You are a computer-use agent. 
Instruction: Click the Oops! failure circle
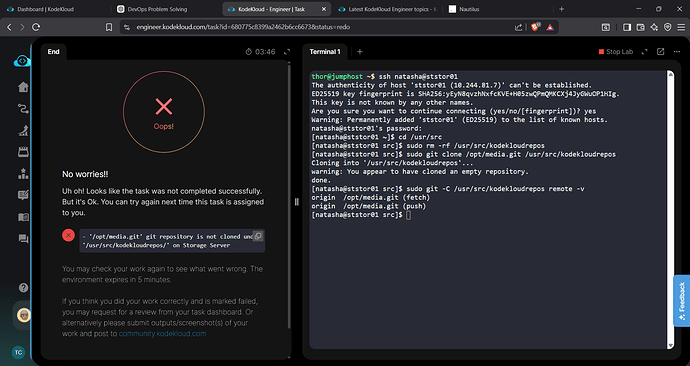click(x=164, y=112)
